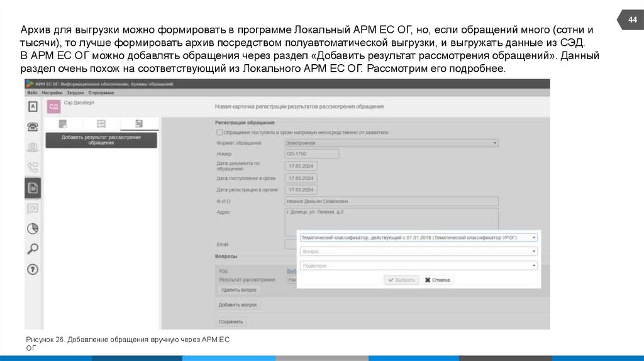Click the Удалить вопрос button
The width and height of the screenshot is (644, 361).
coord(238,290)
